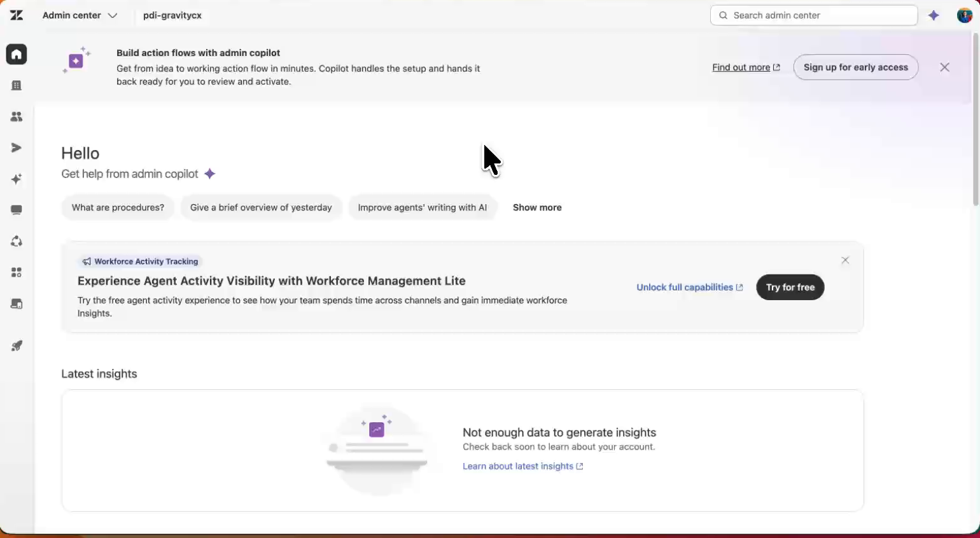Open the rocket icon in sidebar
Screen dimensions: 980x538
(17, 346)
